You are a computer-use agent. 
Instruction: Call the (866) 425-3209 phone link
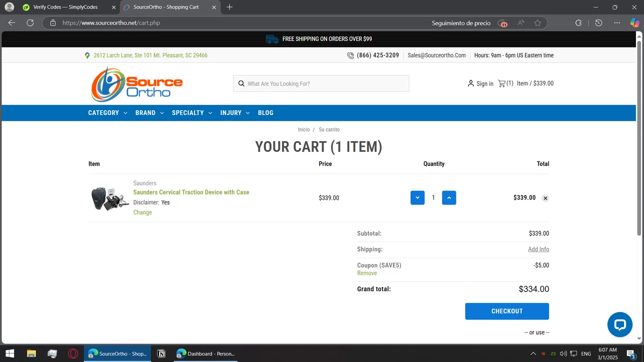(378, 55)
